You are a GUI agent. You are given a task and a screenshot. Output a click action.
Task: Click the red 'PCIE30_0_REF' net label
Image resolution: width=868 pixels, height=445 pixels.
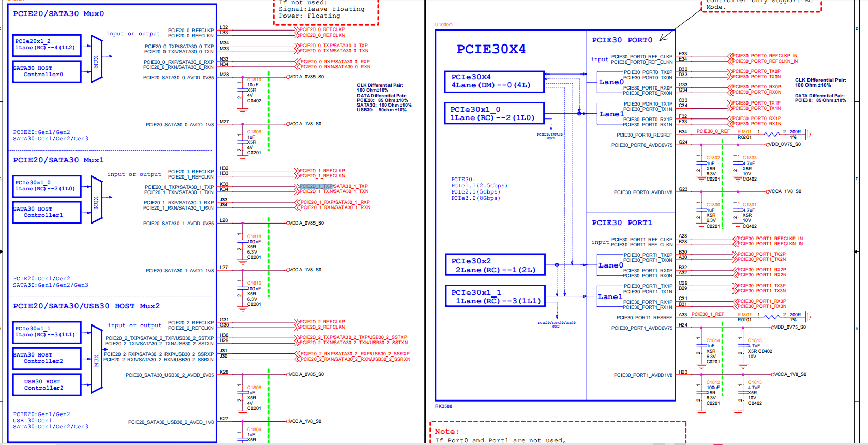[713, 131]
